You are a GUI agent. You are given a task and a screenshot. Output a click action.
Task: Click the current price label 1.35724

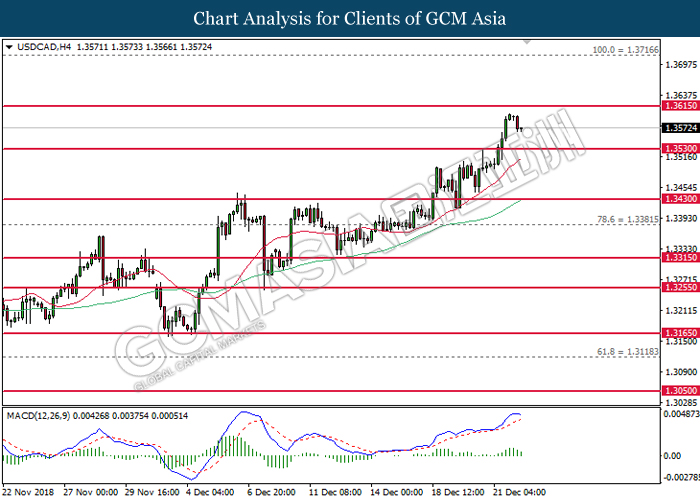pos(681,128)
